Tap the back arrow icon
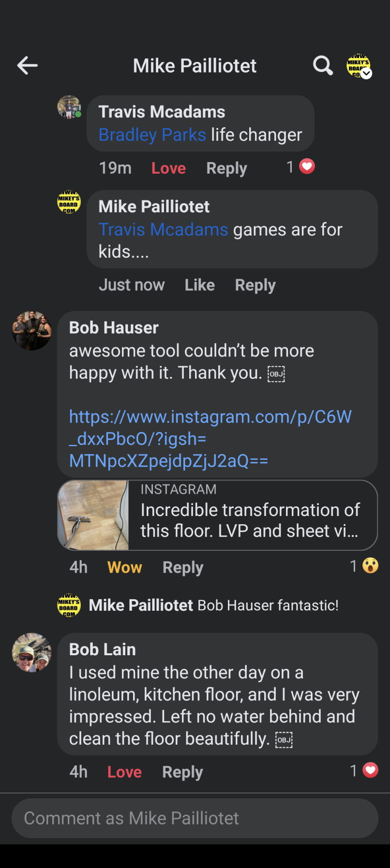The height and width of the screenshot is (868, 390). (x=28, y=66)
